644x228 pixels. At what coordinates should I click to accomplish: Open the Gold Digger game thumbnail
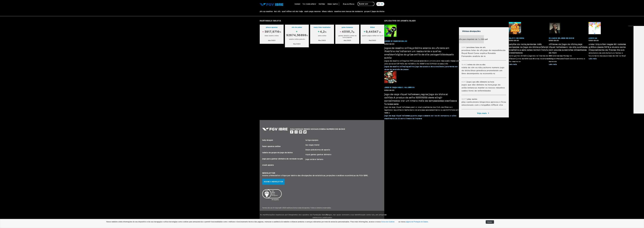pos(515,28)
